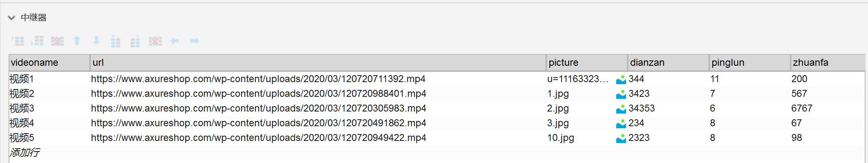Select zhuanfa cell with value 6767
868x163 pixels.
click(827, 108)
